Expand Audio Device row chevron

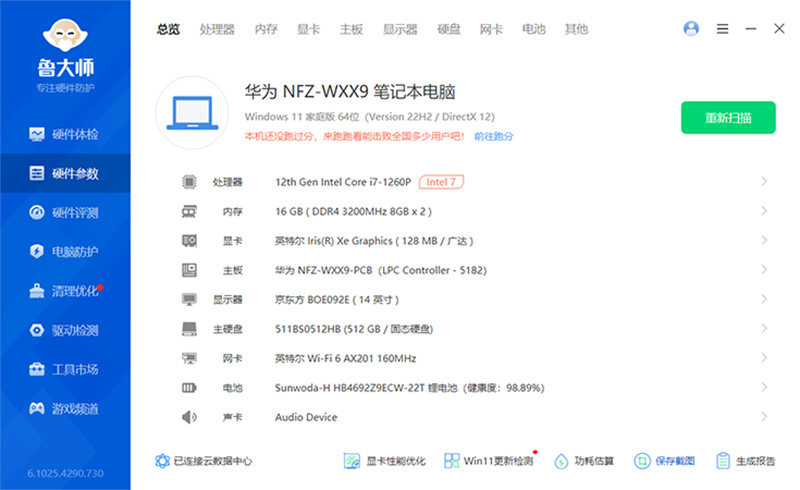click(x=764, y=416)
